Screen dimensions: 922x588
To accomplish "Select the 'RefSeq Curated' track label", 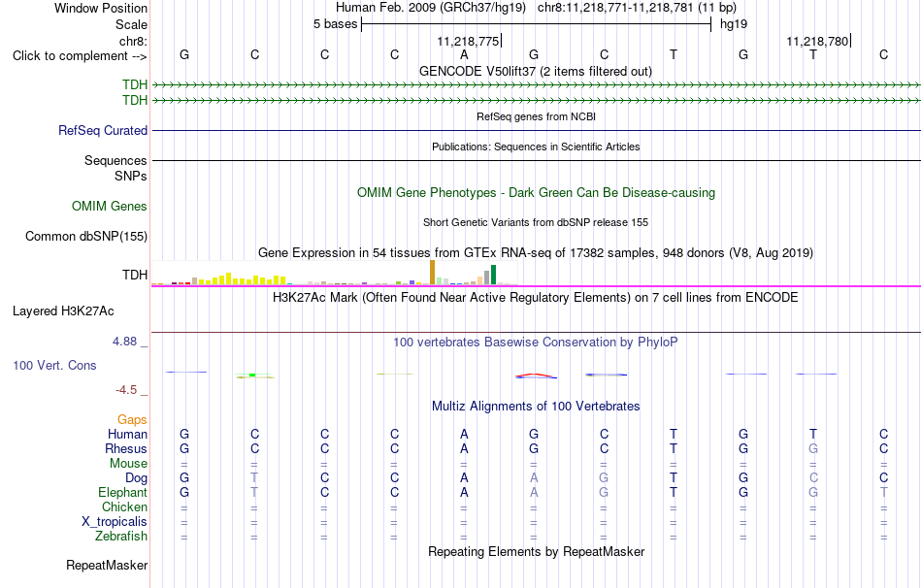I will pos(103,131).
